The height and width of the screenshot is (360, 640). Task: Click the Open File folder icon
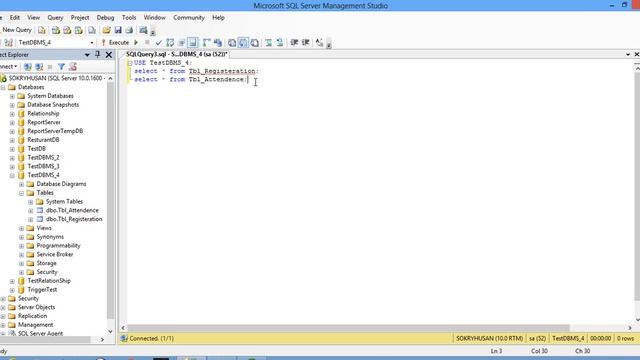pos(107,30)
